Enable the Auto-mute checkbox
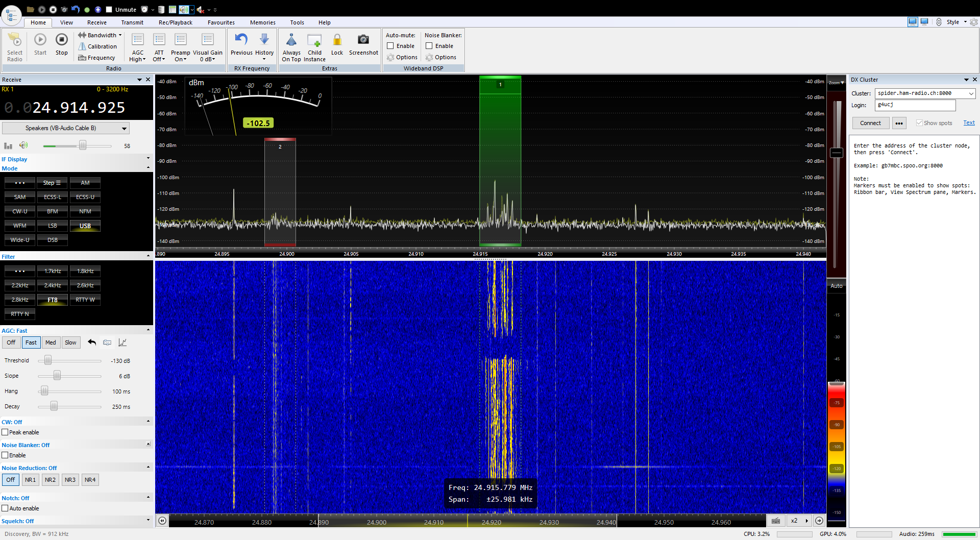Screen dimensions: 980x540 coord(390,46)
